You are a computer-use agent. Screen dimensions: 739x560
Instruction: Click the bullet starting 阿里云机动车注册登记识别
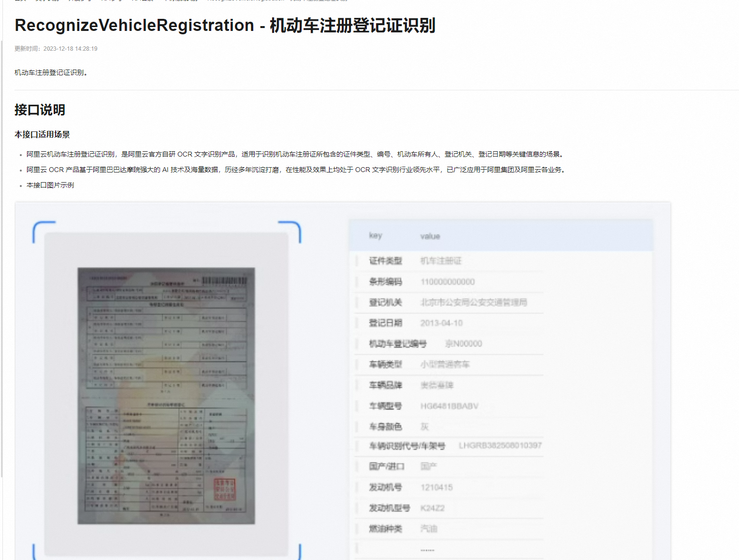point(295,154)
